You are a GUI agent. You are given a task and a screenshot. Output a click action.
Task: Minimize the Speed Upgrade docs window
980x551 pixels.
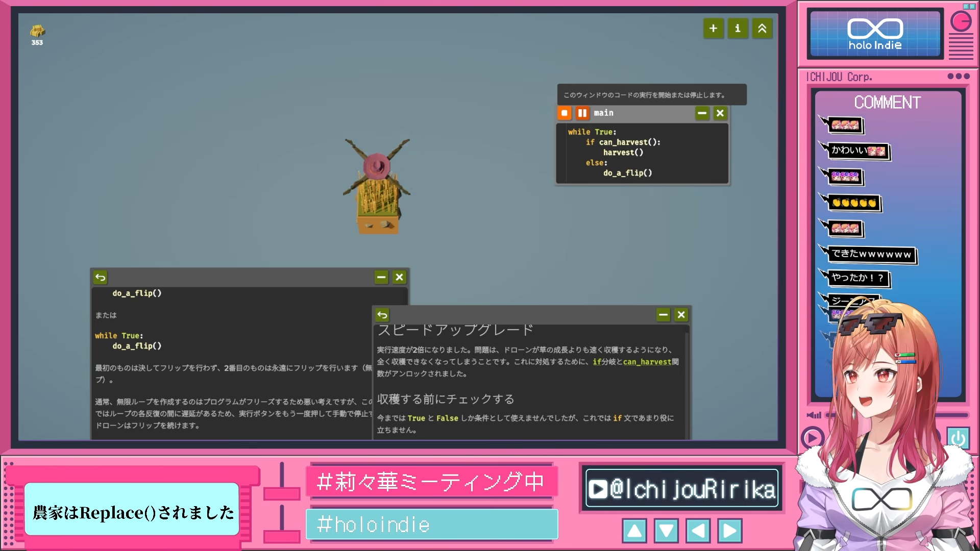tap(663, 315)
